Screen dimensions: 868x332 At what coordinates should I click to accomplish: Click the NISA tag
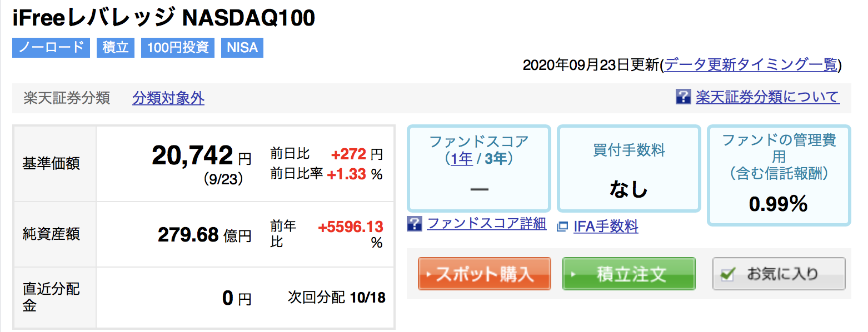point(242,48)
